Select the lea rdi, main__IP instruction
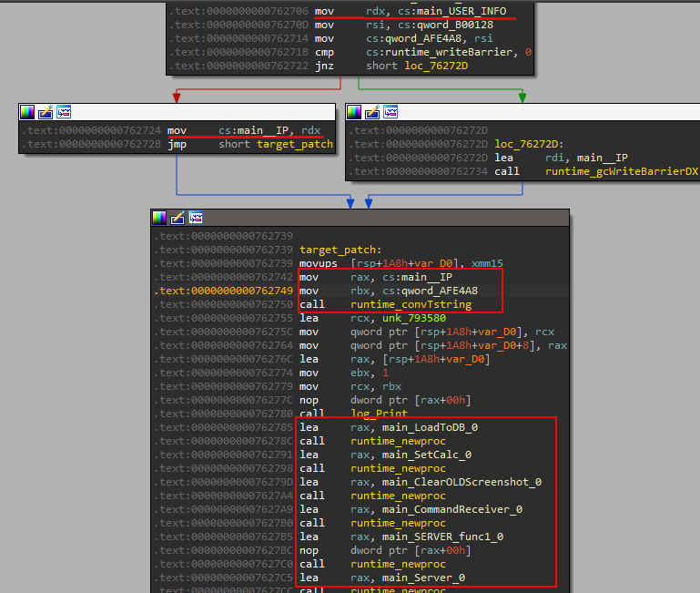 pos(561,158)
